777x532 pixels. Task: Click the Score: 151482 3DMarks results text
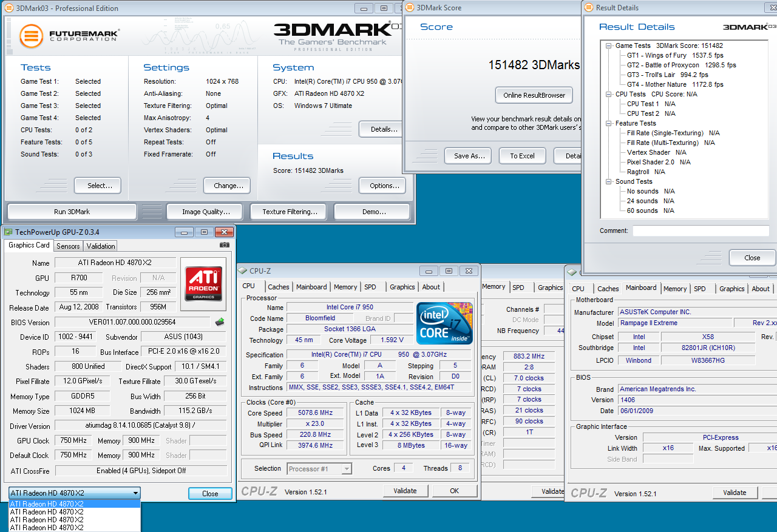(x=308, y=170)
